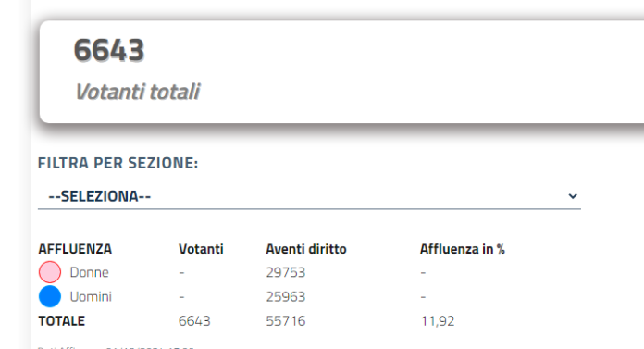This screenshot has width=644, height=349.
Task: Click the 55716 total eligible value
Action: pyautogui.click(x=285, y=320)
